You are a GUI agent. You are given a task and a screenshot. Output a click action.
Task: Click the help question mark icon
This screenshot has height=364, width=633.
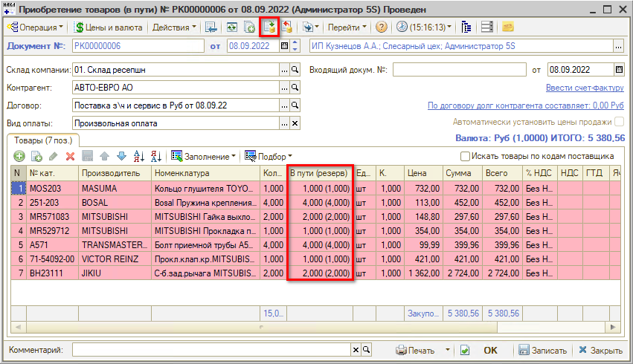click(381, 27)
